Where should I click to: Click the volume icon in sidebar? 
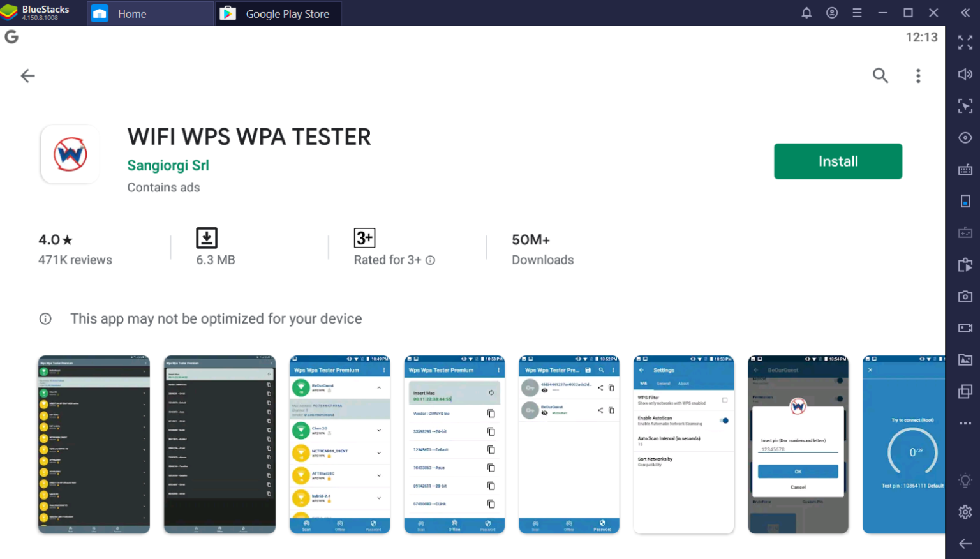(965, 74)
